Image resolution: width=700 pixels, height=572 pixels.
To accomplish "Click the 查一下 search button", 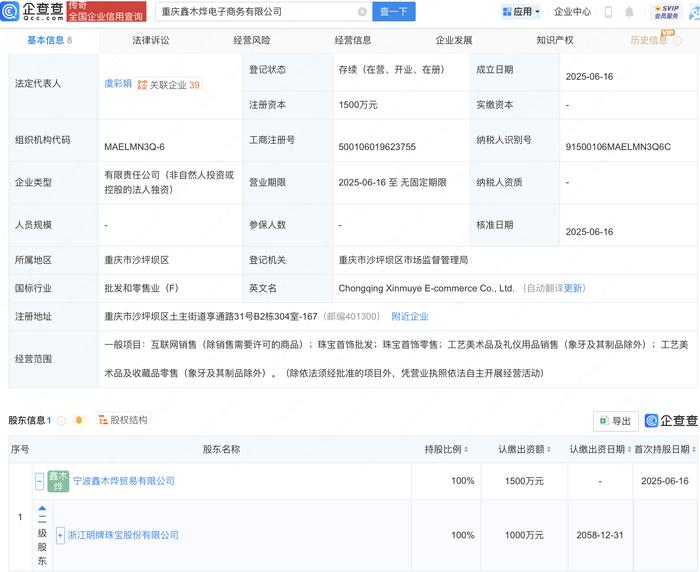I will coord(393,12).
